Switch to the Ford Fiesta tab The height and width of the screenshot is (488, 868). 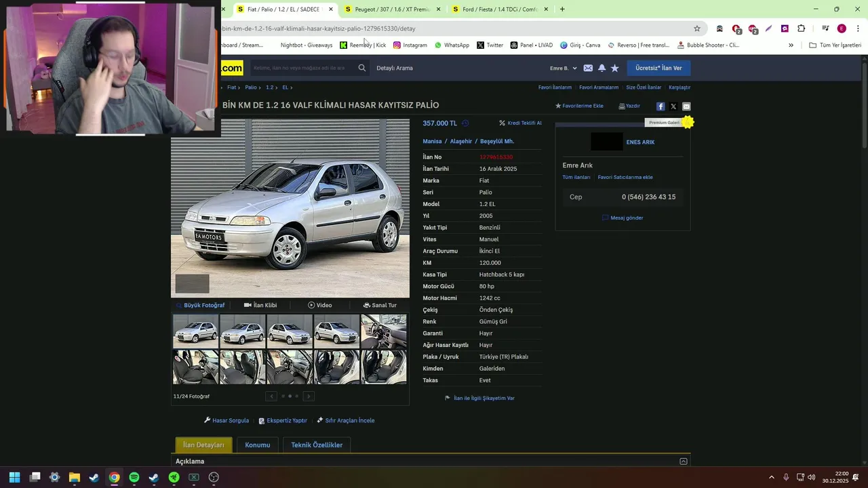click(500, 9)
